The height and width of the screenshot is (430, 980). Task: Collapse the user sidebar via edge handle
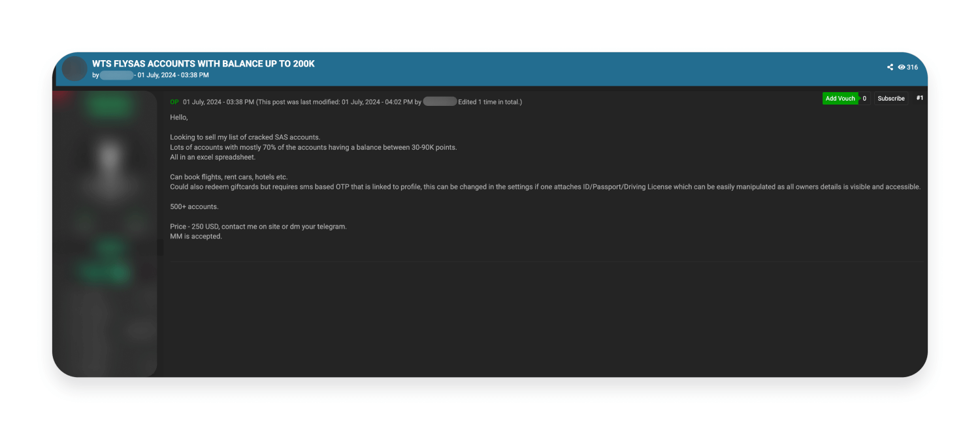coord(160,247)
